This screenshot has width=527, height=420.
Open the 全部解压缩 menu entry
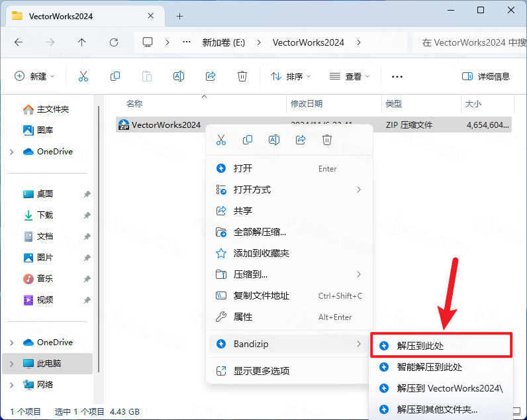(x=260, y=232)
